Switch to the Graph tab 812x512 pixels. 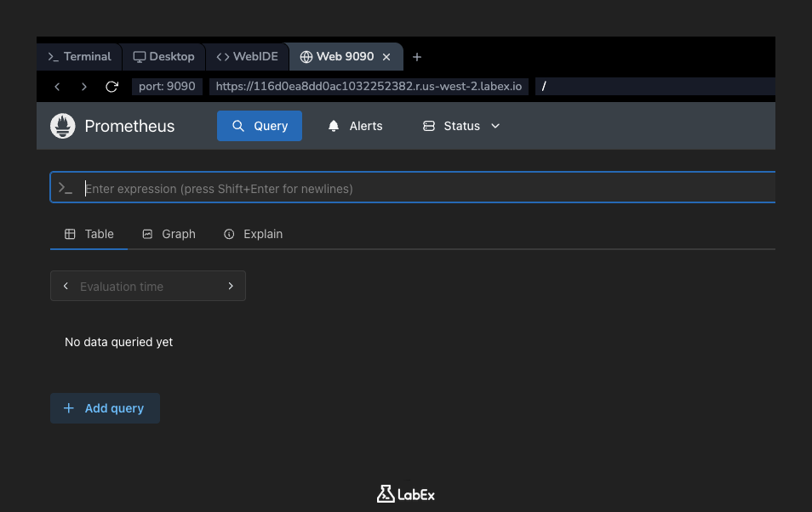pos(169,233)
